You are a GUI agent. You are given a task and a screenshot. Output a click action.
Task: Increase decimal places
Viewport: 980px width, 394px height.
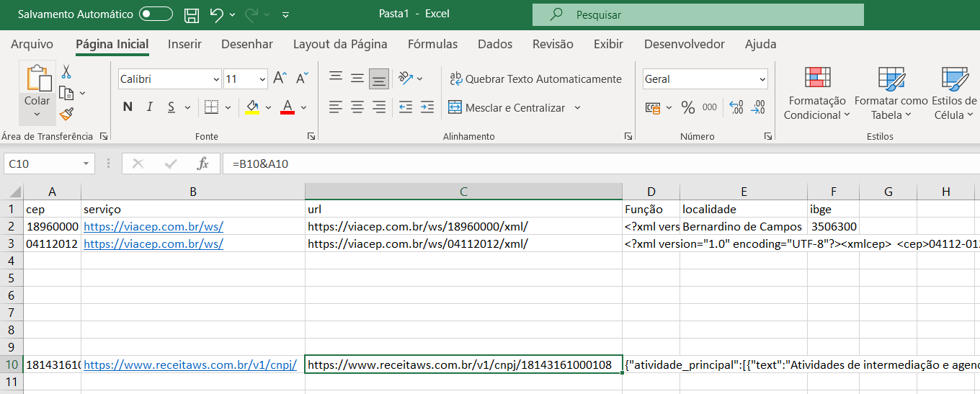736,107
